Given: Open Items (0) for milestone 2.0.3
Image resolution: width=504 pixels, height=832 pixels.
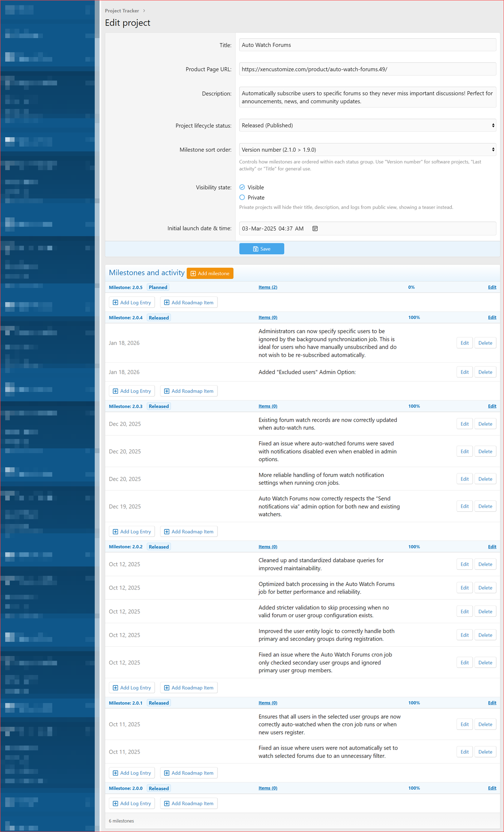Looking at the screenshot, I should [x=268, y=406].
